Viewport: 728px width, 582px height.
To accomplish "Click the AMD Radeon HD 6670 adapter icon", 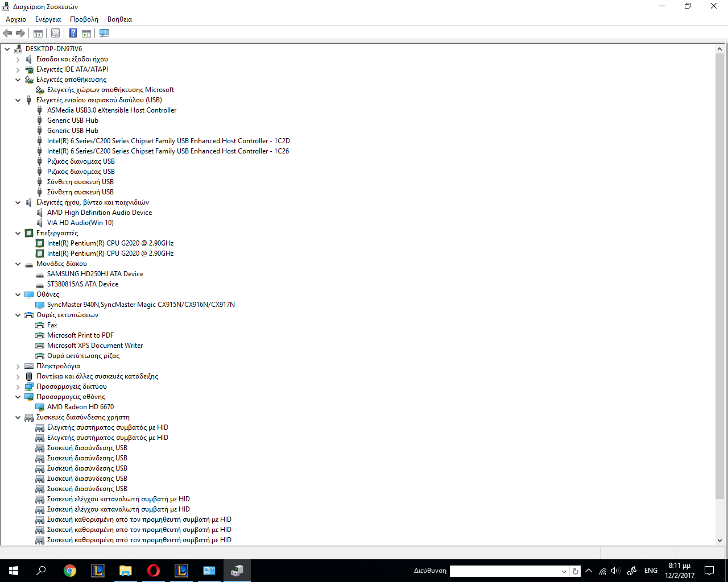I will coord(40,407).
